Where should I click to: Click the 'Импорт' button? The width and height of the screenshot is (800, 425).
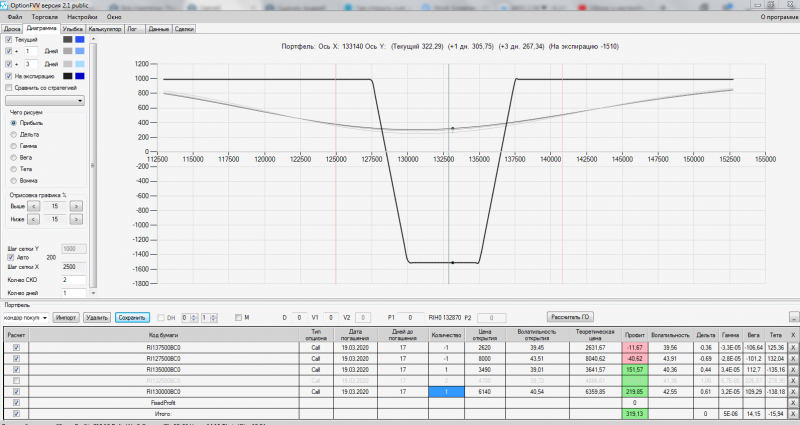click(x=66, y=318)
